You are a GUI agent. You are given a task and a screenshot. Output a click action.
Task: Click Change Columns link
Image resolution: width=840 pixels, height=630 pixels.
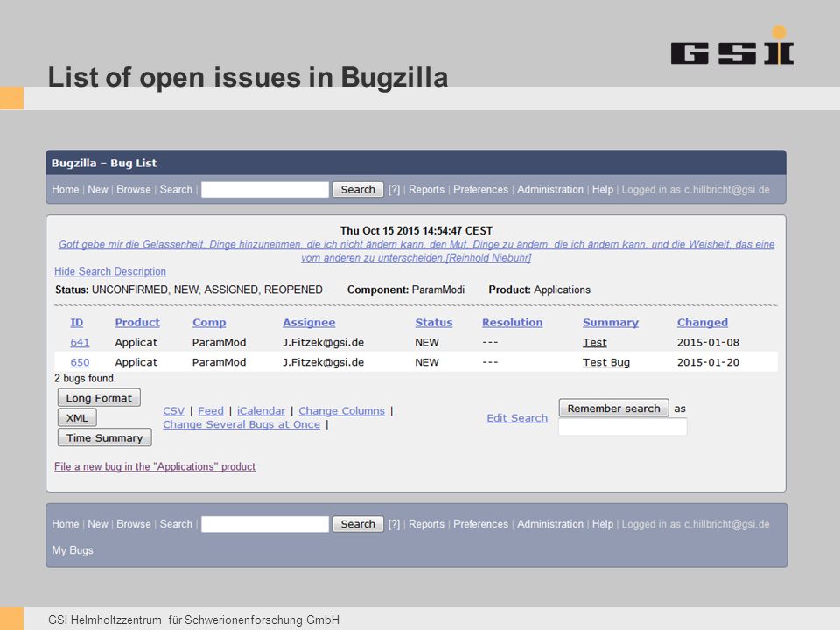click(x=342, y=411)
